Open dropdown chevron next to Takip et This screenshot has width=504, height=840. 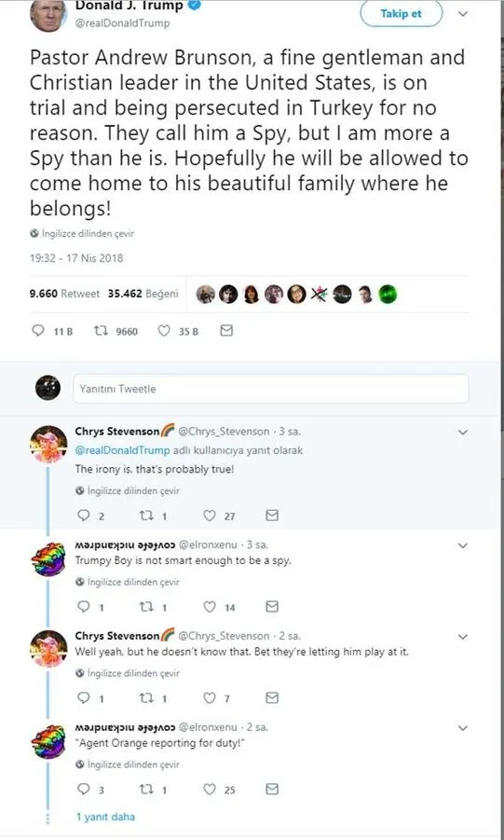pos(463,14)
